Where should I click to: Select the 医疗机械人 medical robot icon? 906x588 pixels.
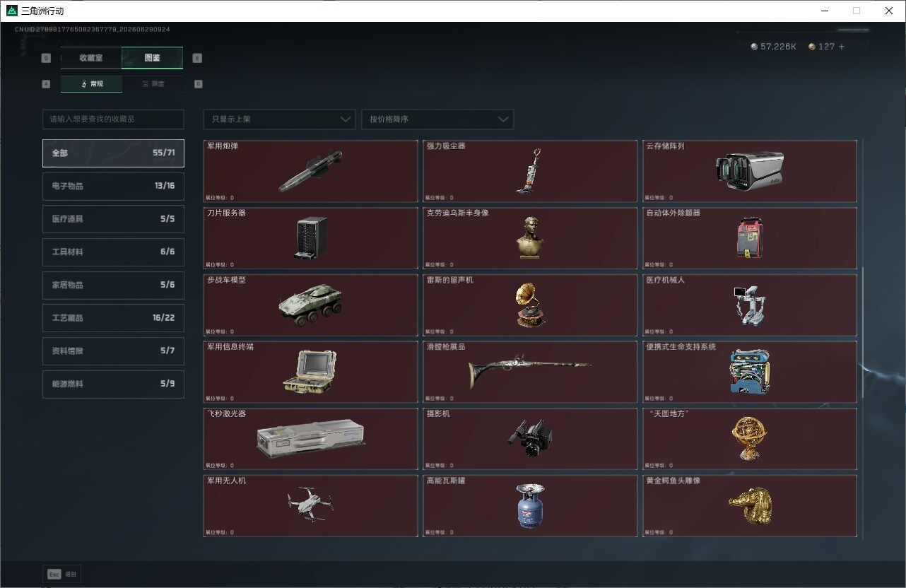749,305
